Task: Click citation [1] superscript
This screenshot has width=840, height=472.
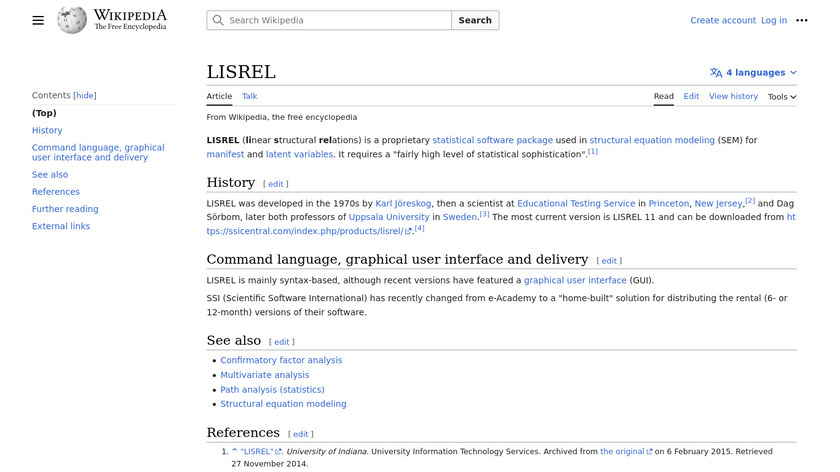Action: 592,152
